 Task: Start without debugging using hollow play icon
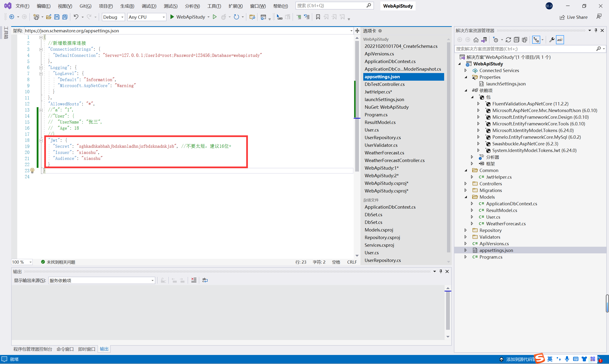click(x=215, y=17)
